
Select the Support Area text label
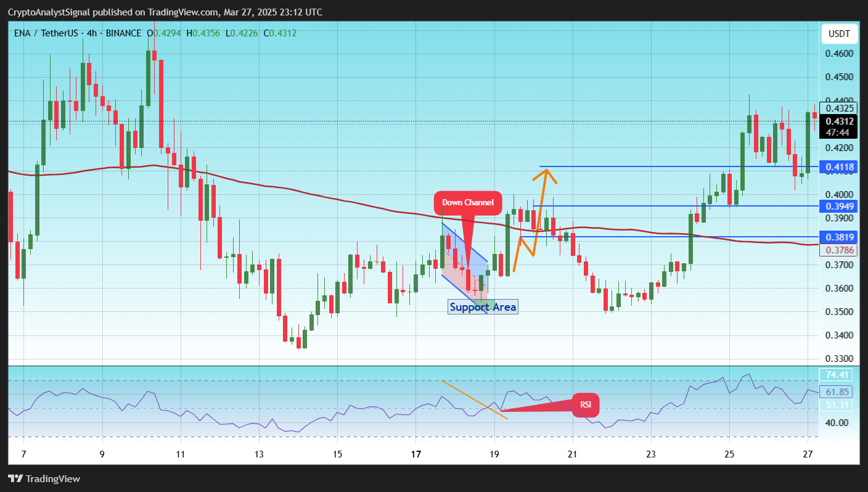pos(483,306)
